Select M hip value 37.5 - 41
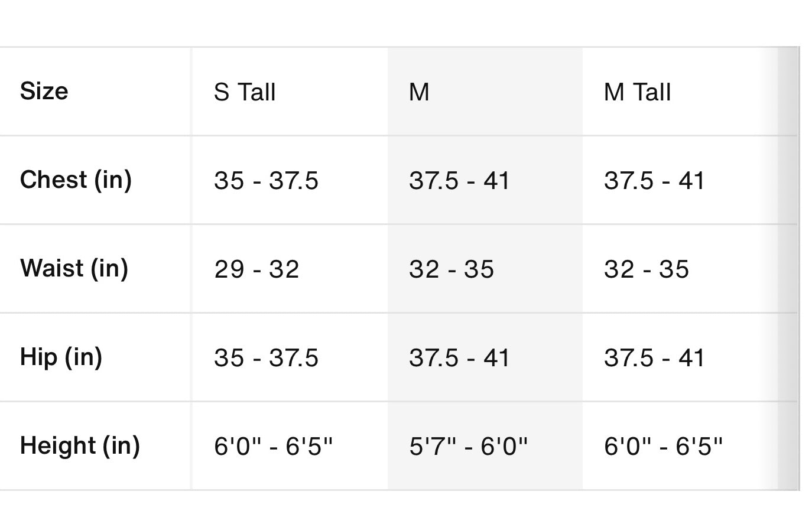 [x=459, y=358]
